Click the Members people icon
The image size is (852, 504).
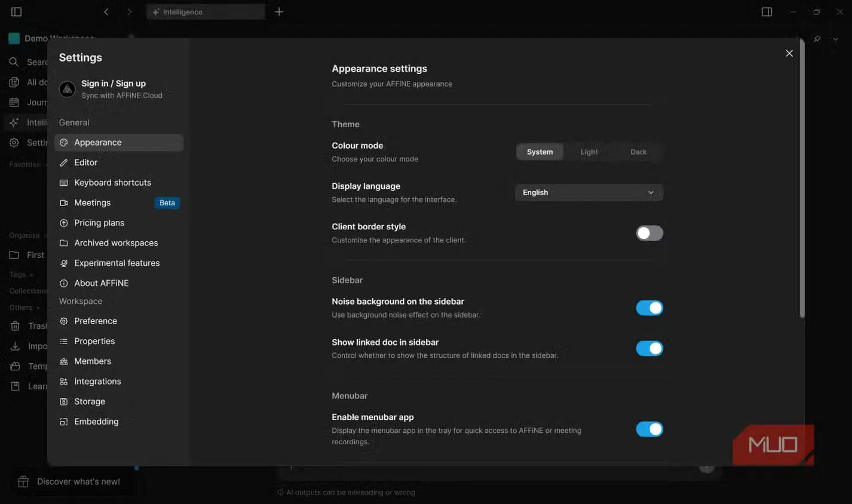pos(64,361)
